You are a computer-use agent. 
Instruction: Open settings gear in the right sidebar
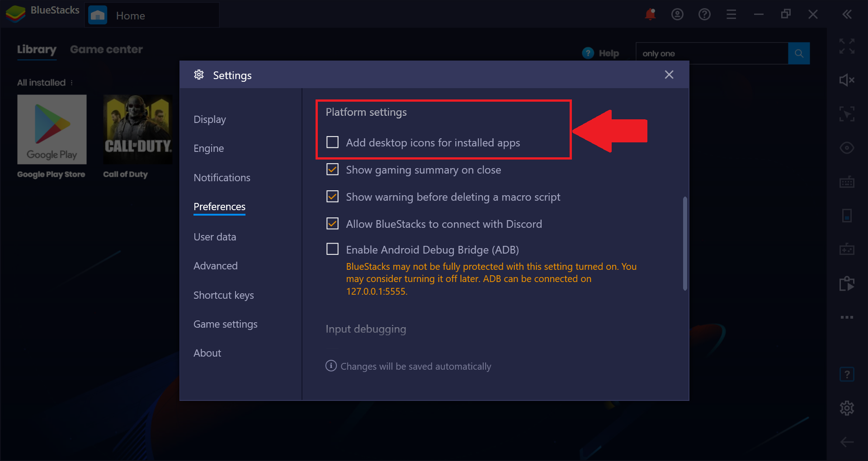pyautogui.click(x=847, y=408)
